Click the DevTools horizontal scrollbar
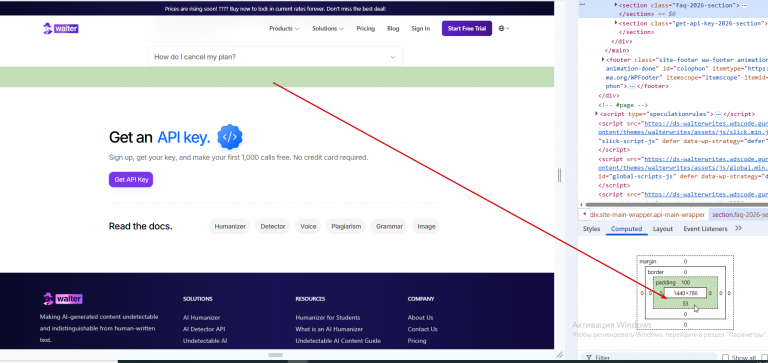Viewport: 768px width, 363px height. [676, 205]
